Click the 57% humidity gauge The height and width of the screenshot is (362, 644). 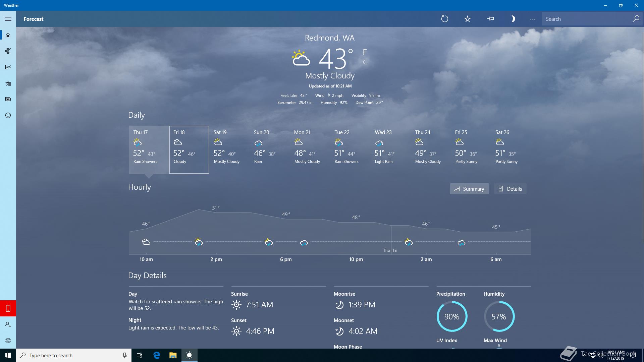(x=499, y=316)
